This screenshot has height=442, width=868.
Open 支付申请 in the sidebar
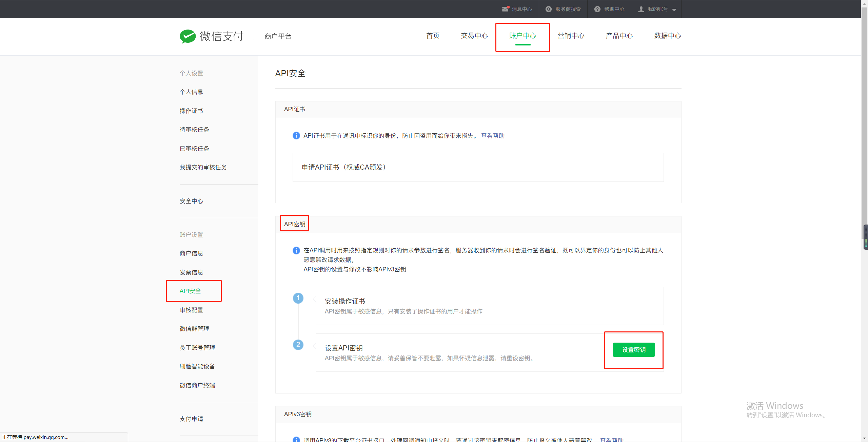191,419
